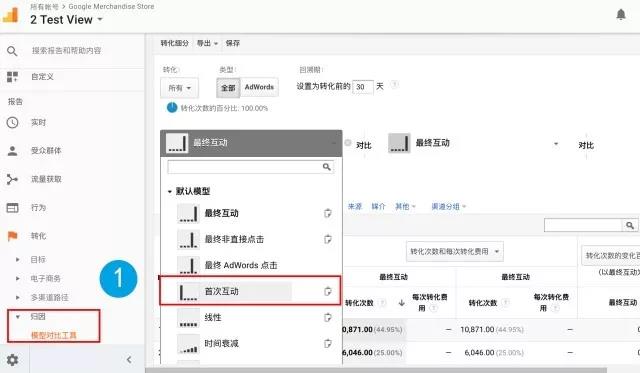Select the AdWords type toggle
This screenshot has height=373, width=640.
tap(259, 87)
